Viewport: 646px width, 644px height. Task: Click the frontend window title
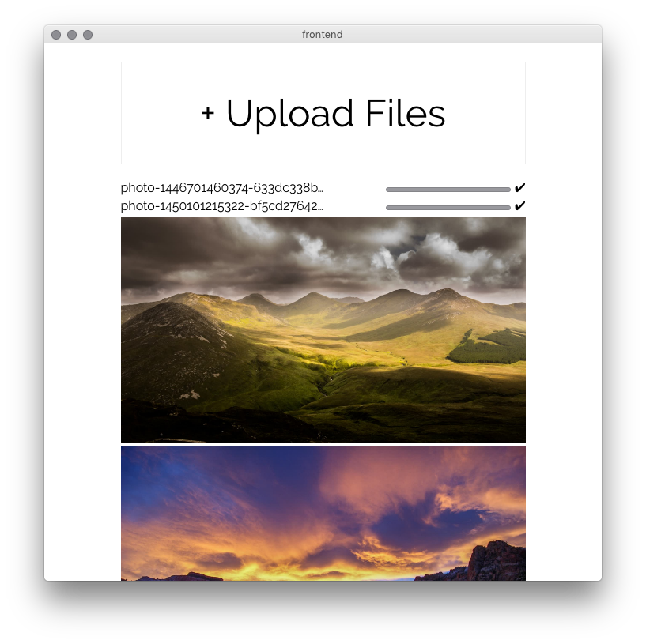[322, 35]
